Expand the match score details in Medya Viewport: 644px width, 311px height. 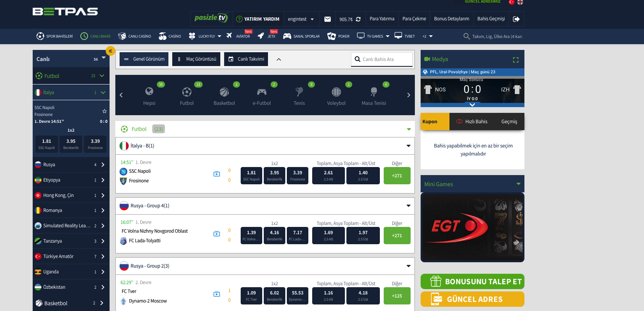click(x=473, y=105)
